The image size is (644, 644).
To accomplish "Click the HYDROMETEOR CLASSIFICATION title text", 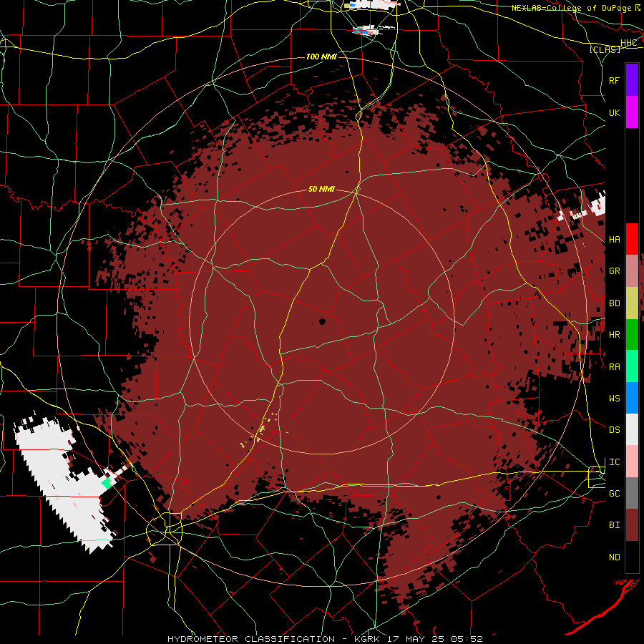I will click(x=251, y=639).
